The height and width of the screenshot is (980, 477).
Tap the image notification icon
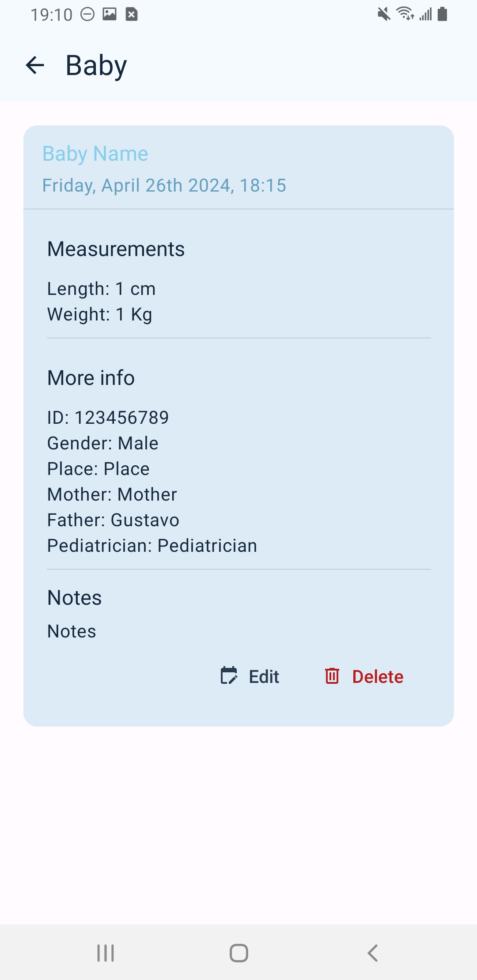110,14
